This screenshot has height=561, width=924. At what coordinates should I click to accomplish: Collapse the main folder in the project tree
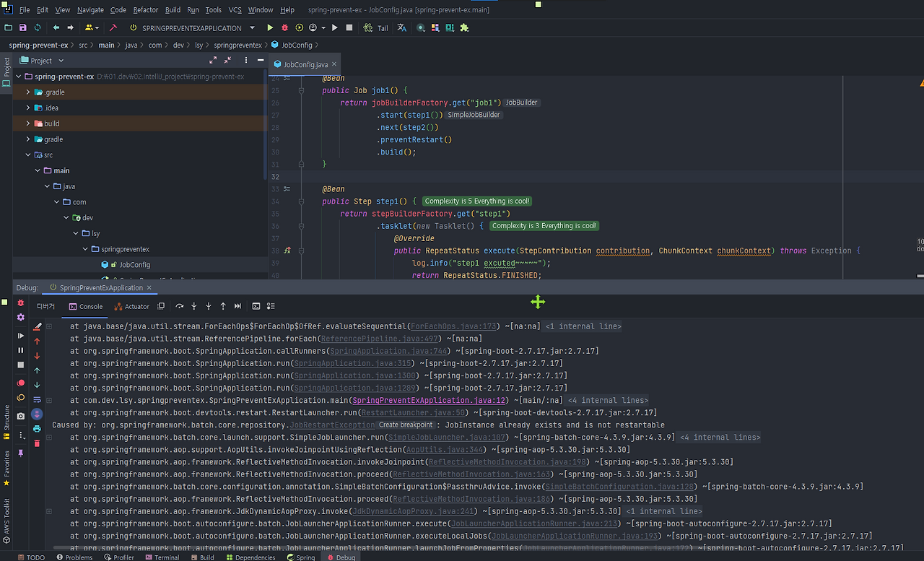38,170
